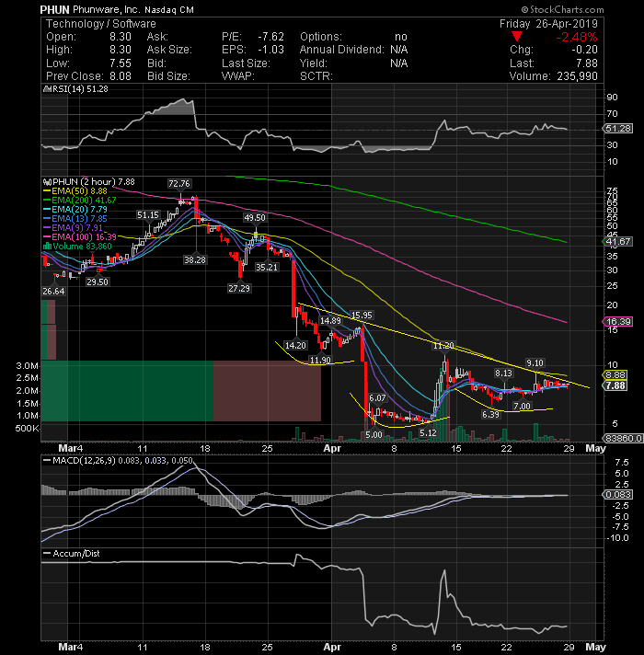Click the 6.07 price annotation
Viewport: 644px width, 655px height.
tap(377, 398)
